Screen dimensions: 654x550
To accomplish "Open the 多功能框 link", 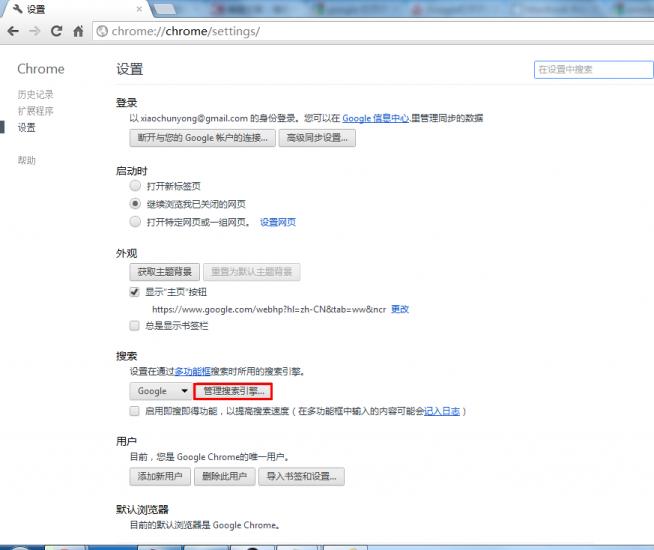I will (x=192, y=371).
